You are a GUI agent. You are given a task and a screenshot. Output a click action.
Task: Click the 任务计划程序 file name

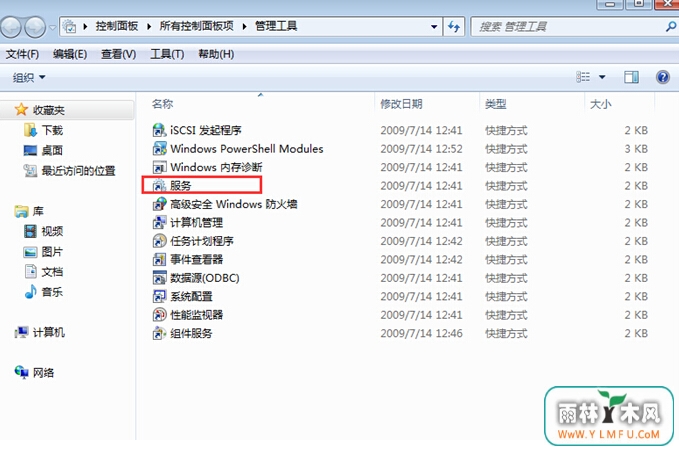pyautogui.click(x=202, y=241)
